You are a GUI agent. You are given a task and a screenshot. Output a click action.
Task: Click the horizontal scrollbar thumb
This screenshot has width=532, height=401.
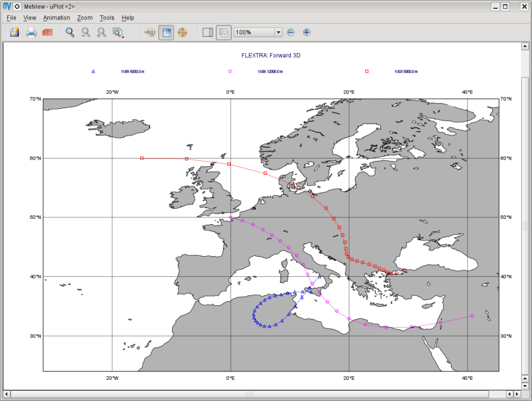pos(249,394)
